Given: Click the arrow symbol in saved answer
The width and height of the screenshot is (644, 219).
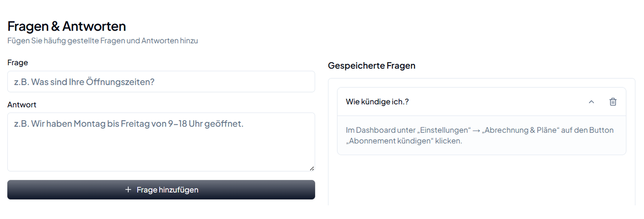Looking at the screenshot, I should coord(476,130).
